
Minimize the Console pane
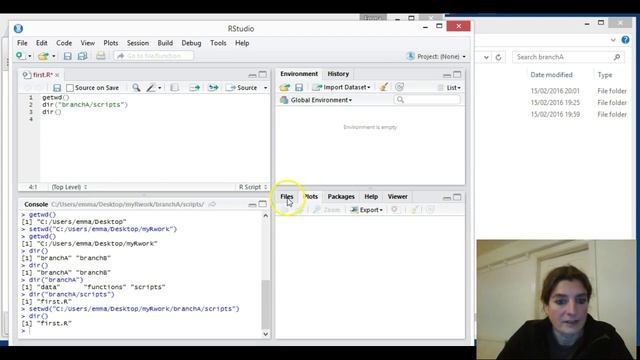tap(252, 204)
